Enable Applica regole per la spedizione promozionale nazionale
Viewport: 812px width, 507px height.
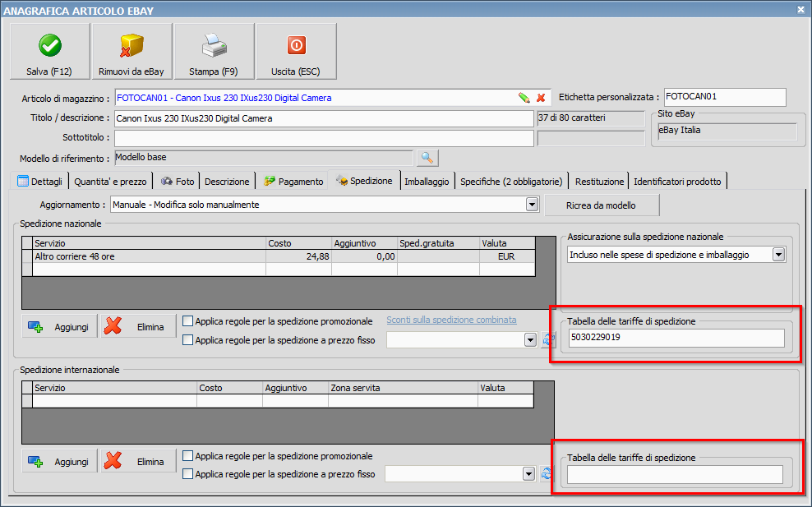(187, 321)
